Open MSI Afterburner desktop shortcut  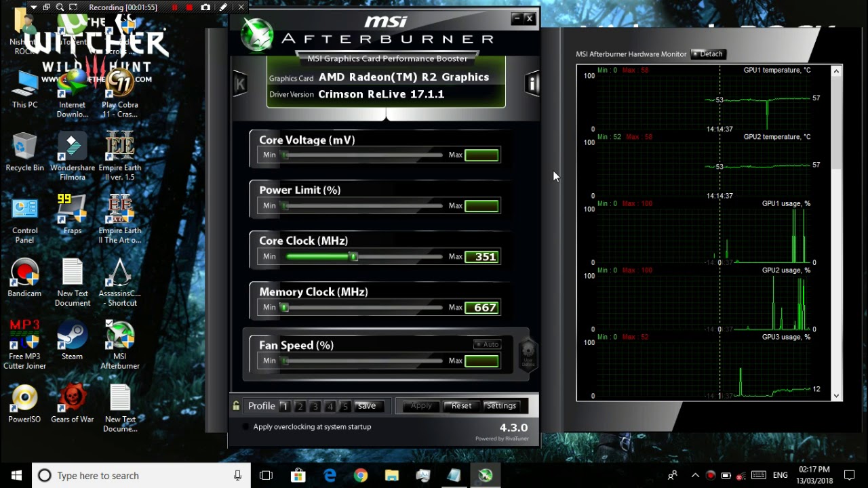120,345
